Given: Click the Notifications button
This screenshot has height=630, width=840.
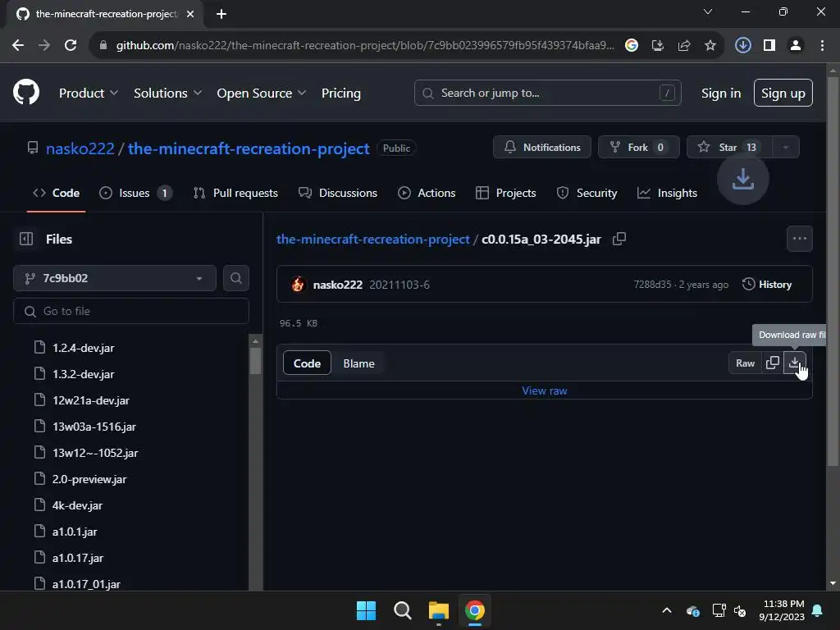Looking at the screenshot, I should pyautogui.click(x=542, y=148).
